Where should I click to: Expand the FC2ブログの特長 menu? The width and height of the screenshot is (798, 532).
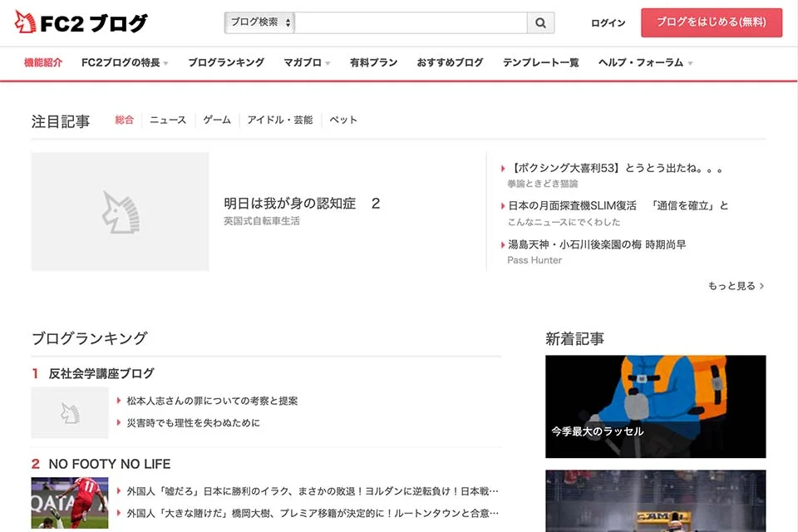125,63
